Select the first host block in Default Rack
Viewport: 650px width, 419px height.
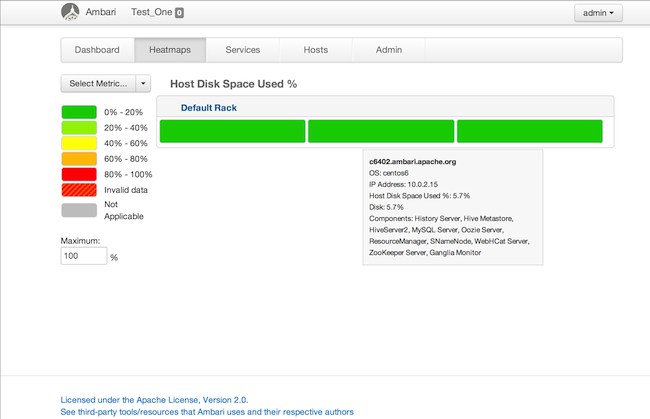tap(233, 131)
